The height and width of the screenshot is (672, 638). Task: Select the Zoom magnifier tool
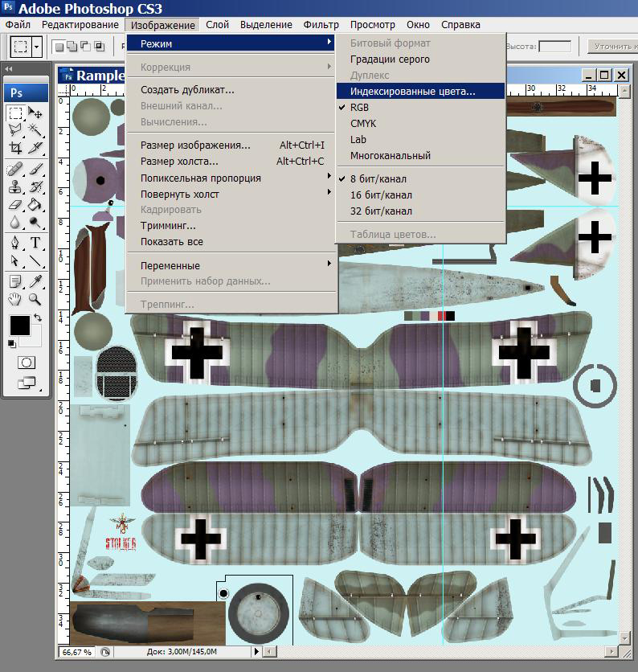[x=35, y=299]
